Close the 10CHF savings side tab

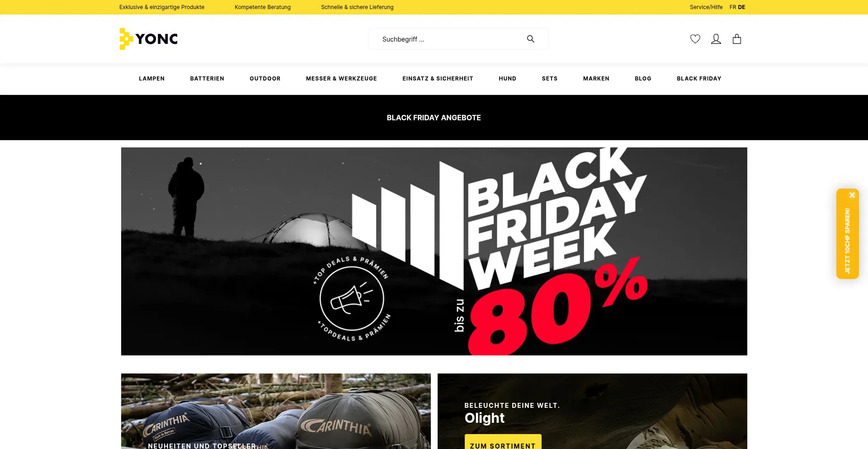click(x=852, y=195)
